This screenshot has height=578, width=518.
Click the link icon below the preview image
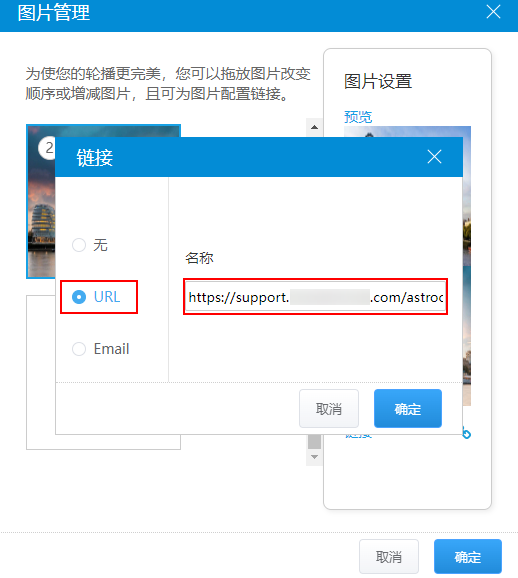466,434
